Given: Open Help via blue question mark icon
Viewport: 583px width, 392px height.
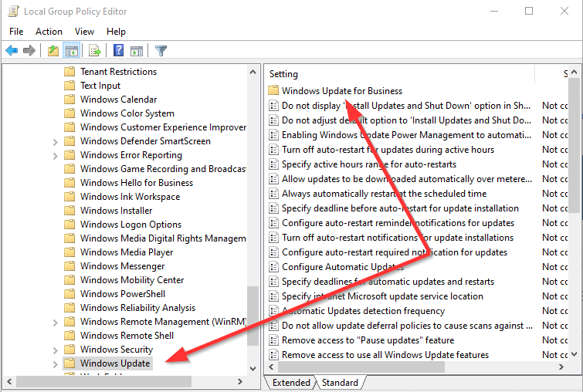Looking at the screenshot, I should [x=118, y=50].
